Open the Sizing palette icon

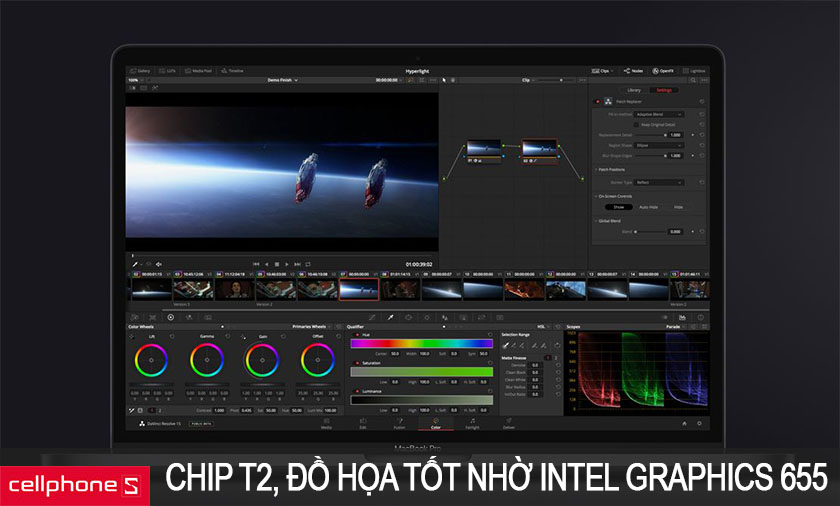[x=482, y=318]
